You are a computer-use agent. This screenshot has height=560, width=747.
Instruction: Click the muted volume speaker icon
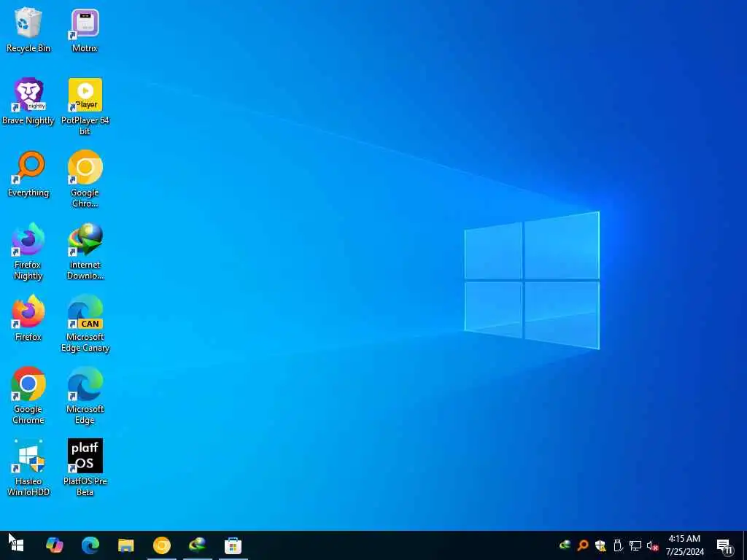[652, 545]
